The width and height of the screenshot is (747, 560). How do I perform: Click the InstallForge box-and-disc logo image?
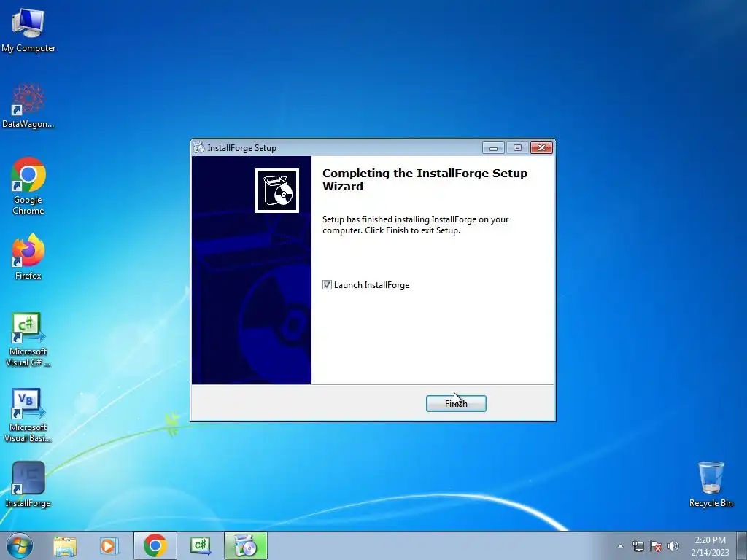tap(276, 190)
